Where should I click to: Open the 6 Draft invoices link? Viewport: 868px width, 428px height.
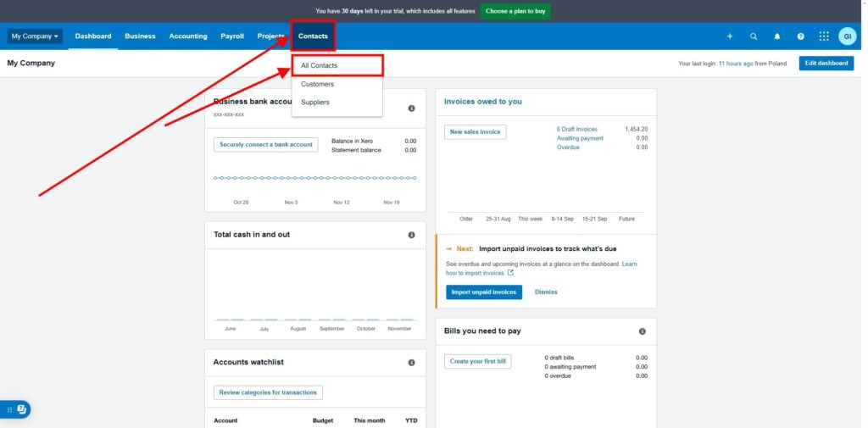point(576,129)
